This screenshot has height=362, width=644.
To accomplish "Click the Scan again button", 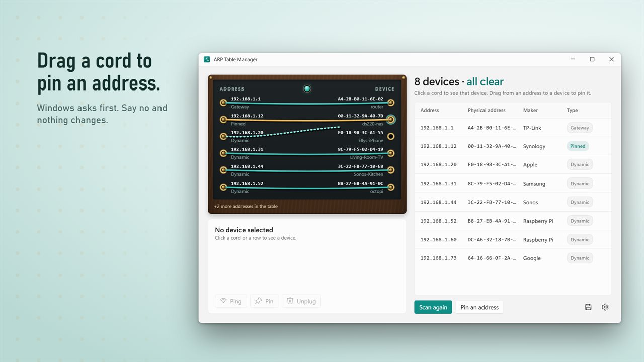I will coord(433,307).
